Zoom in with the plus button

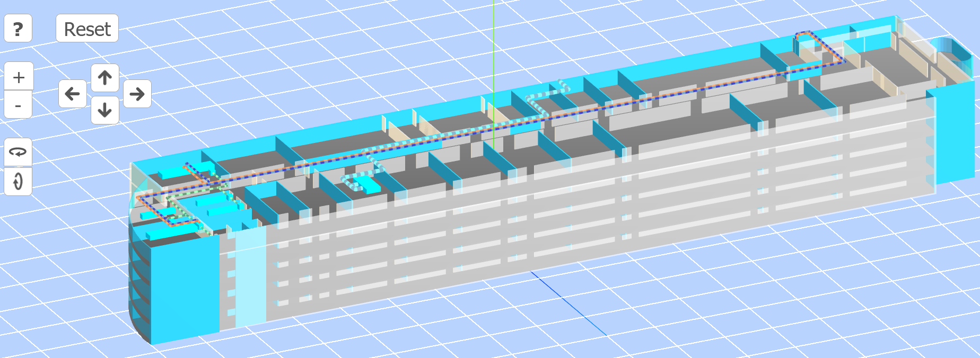[19, 77]
